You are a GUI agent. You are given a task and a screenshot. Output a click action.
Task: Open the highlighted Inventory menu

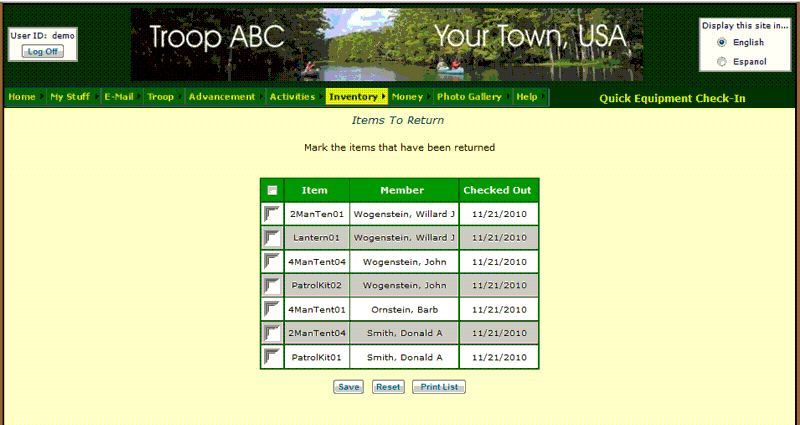coord(357,96)
